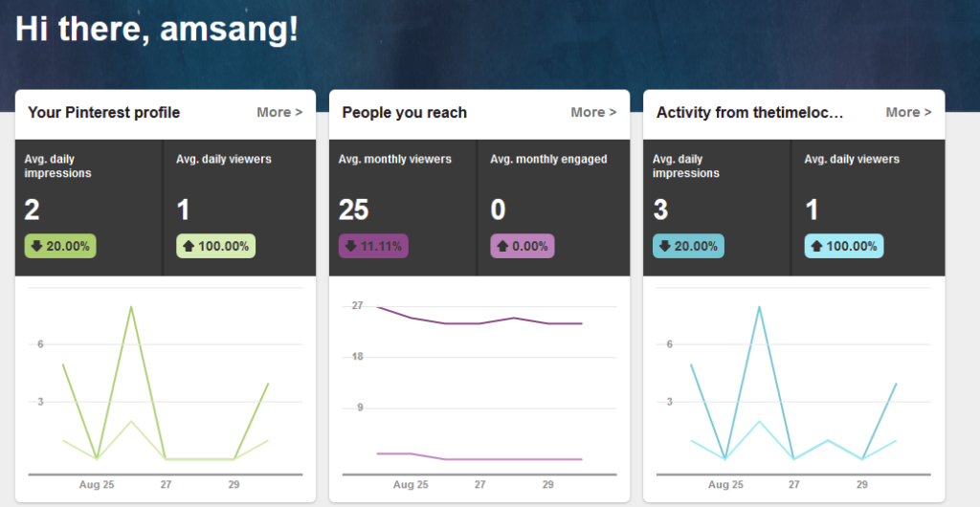Click the Activity from thetimeloc… heading
980x507 pixels.
tap(750, 112)
